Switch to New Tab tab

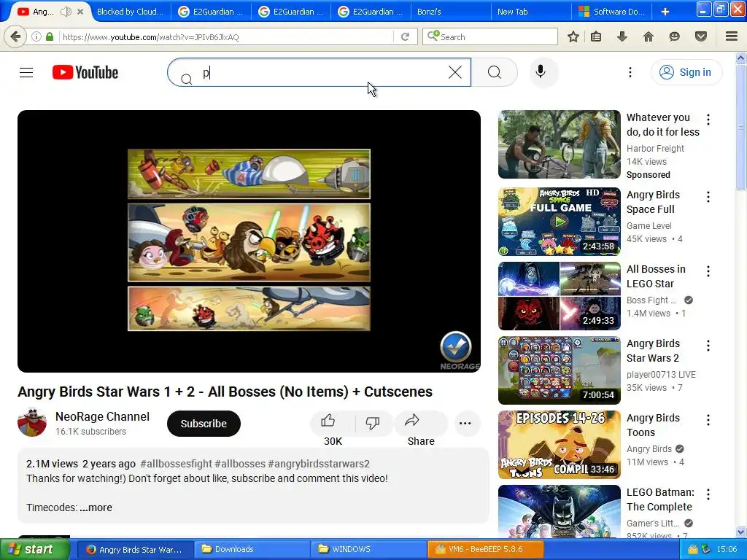(x=530, y=12)
